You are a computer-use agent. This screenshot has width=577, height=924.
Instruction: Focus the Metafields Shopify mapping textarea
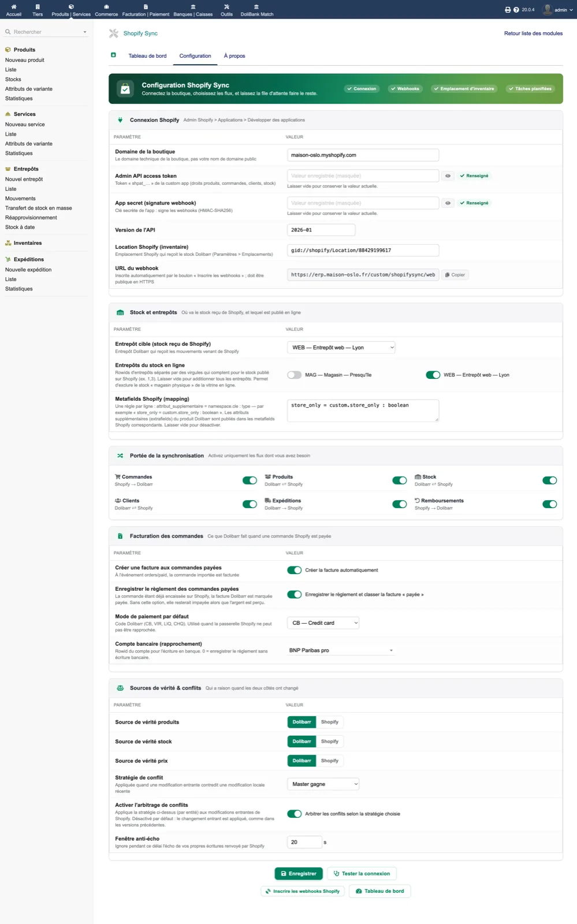(363, 411)
